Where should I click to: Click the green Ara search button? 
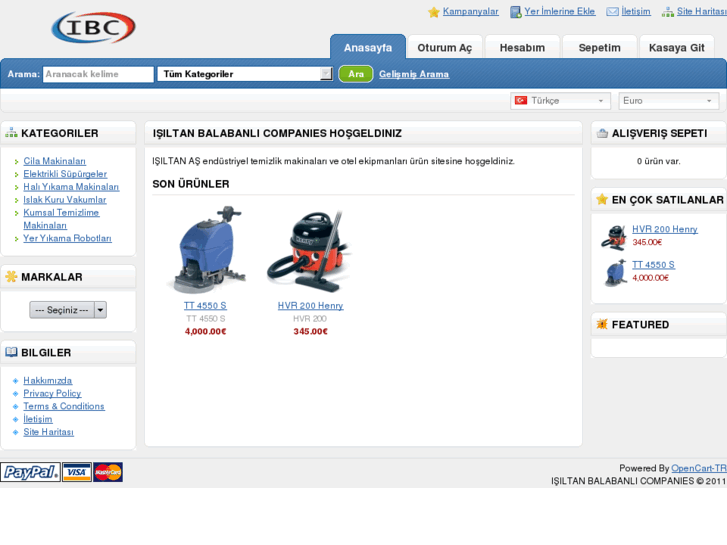pyautogui.click(x=356, y=74)
